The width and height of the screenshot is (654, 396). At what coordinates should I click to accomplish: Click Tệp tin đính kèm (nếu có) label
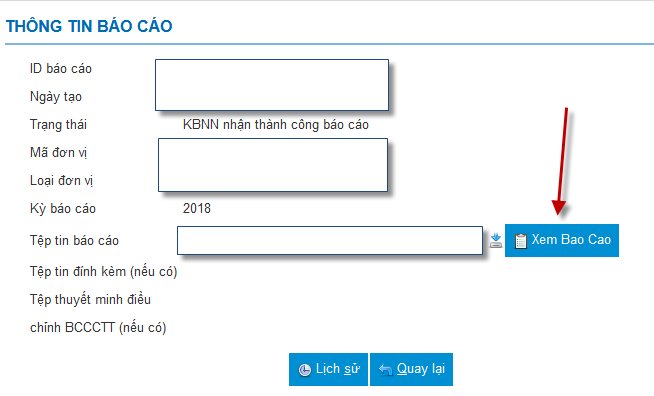[103, 272]
